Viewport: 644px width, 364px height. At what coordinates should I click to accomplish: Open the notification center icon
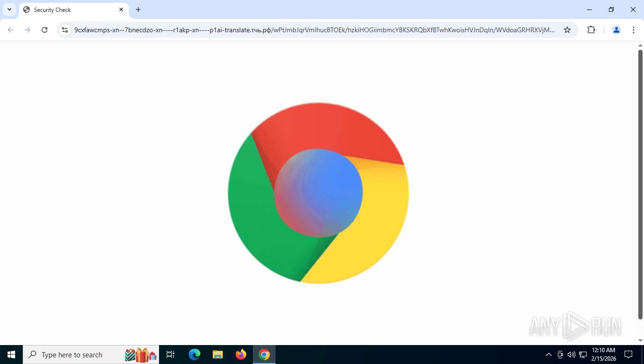(x=628, y=355)
